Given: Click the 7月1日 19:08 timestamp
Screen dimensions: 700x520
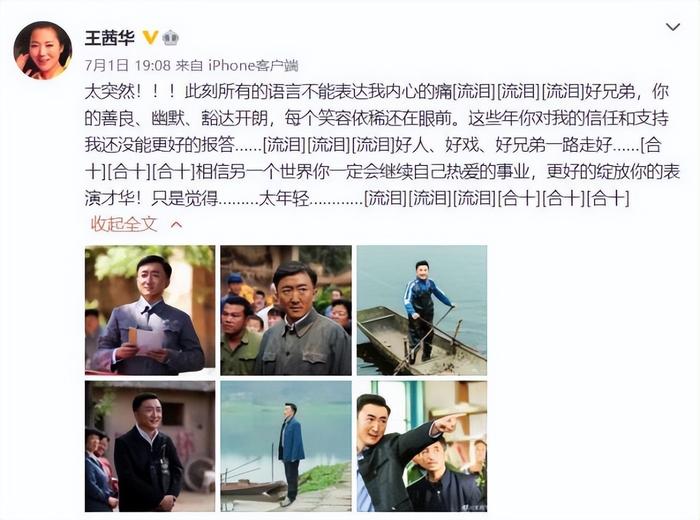Looking at the screenshot, I should (x=128, y=66).
